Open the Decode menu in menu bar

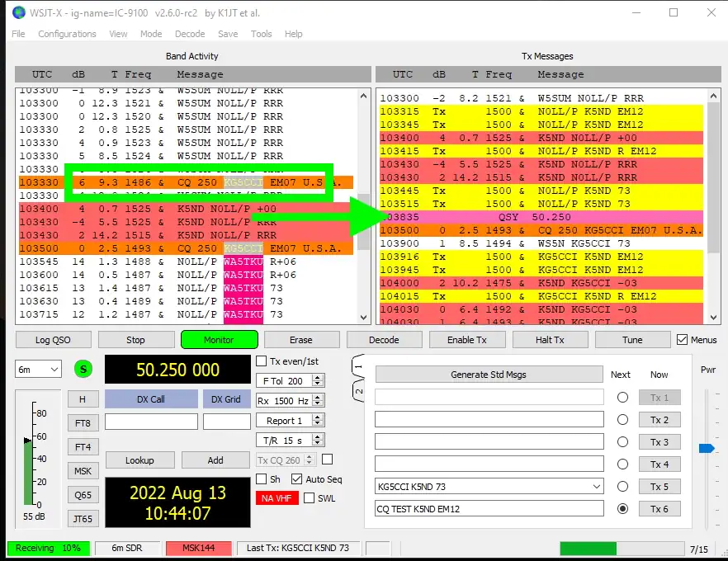coord(190,34)
